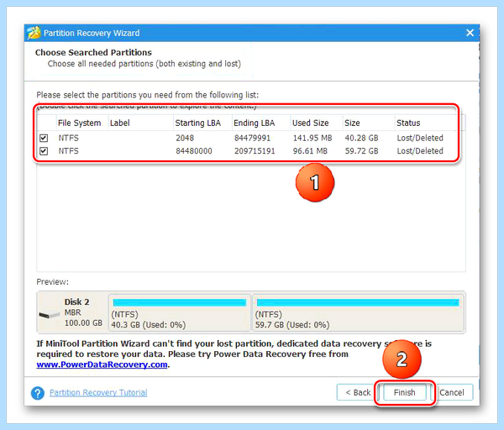
Task: Click NTFS file system cell in second row
Action: (x=69, y=151)
